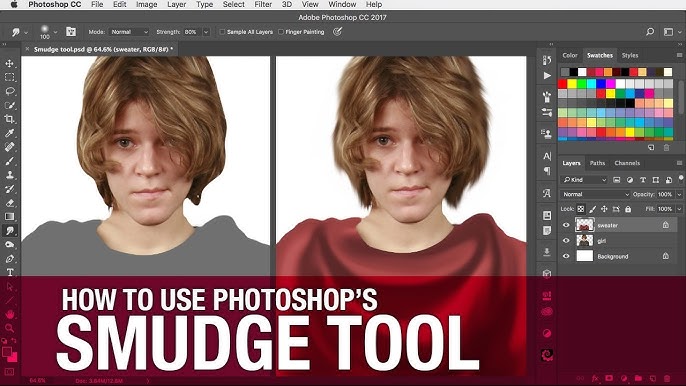Enable Sample All Layers checkbox

(222, 32)
